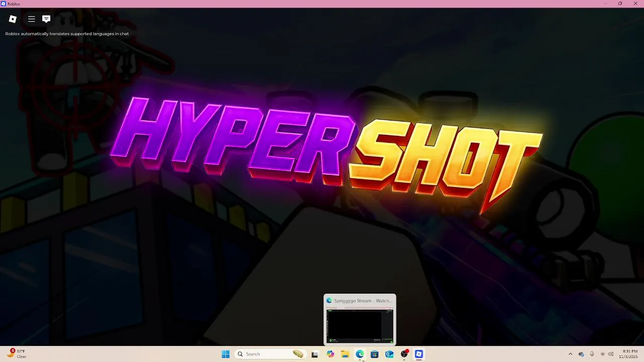The width and height of the screenshot is (644, 362).
Task: Open the clock and date flyout
Action: point(629,354)
